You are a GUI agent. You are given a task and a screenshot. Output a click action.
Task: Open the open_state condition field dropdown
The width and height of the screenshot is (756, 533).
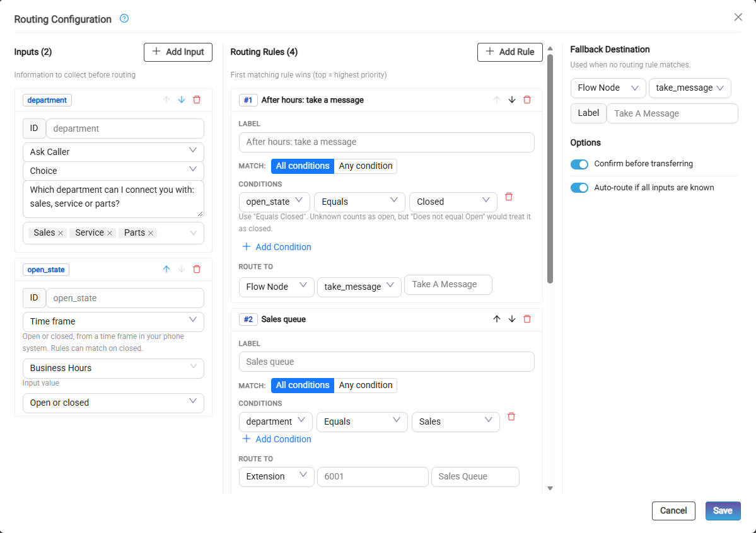(274, 202)
